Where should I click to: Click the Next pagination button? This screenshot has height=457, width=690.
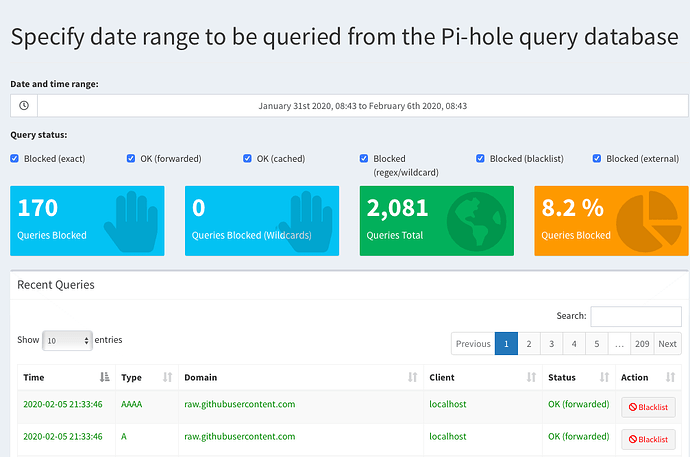click(667, 344)
